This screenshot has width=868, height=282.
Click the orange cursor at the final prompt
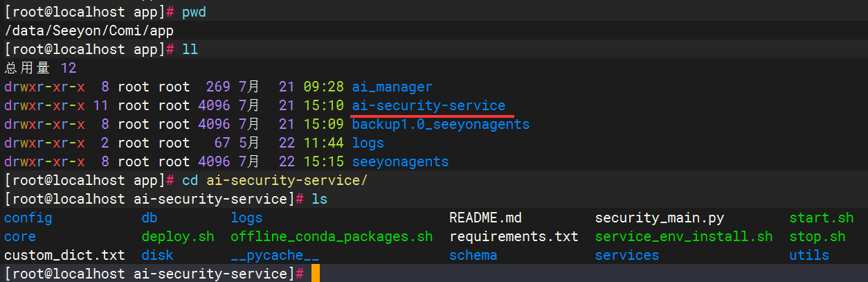pyautogui.click(x=316, y=274)
